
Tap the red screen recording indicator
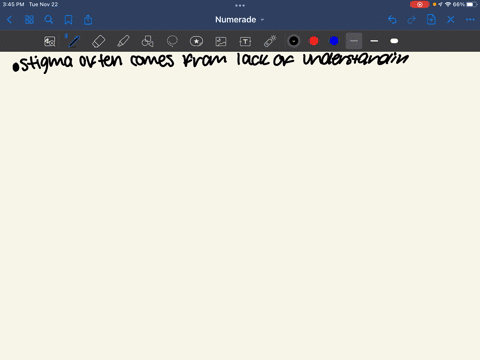(420, 4)
